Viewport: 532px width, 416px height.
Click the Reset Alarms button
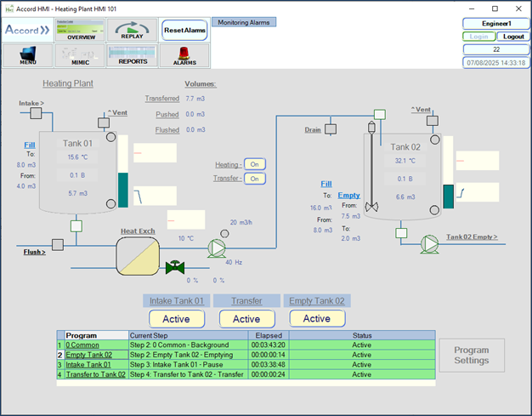pyautogui.click(x=184, y=31)
